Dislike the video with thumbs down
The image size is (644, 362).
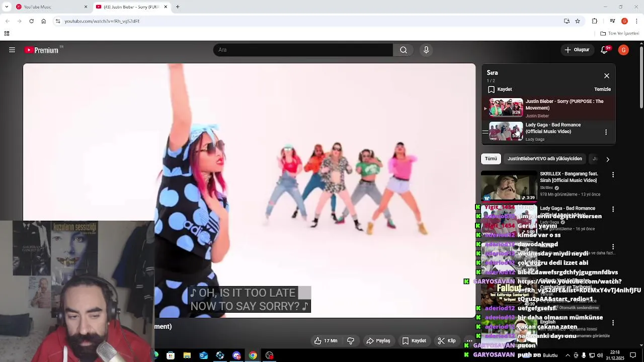click(351, 341)
